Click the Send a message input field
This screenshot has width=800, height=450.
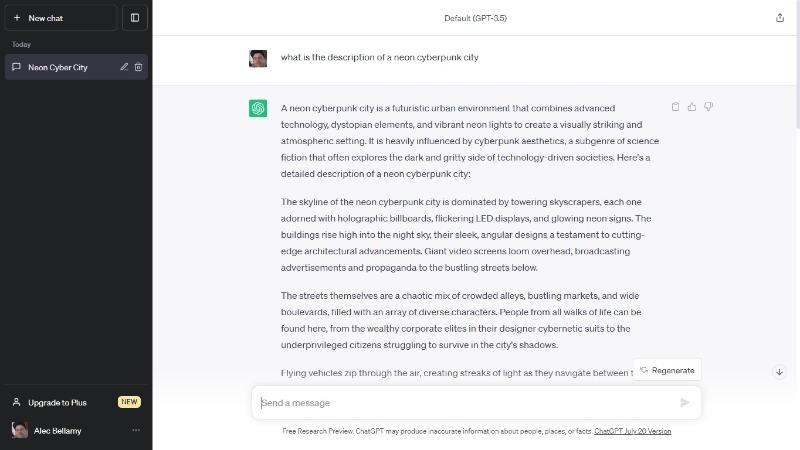tap(465, 403)
